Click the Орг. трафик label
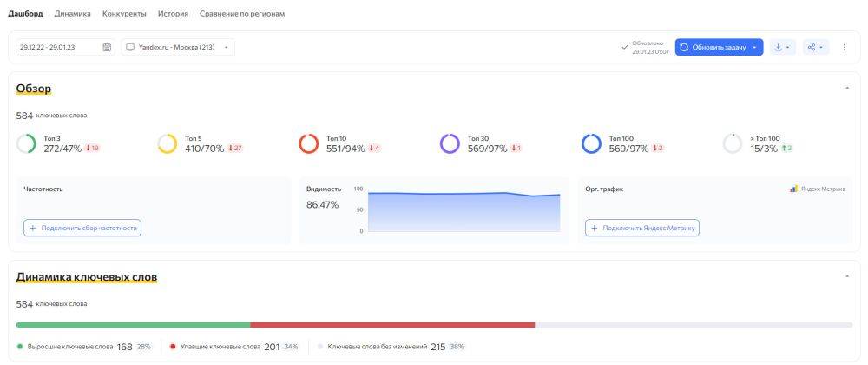 click(604, 189)
